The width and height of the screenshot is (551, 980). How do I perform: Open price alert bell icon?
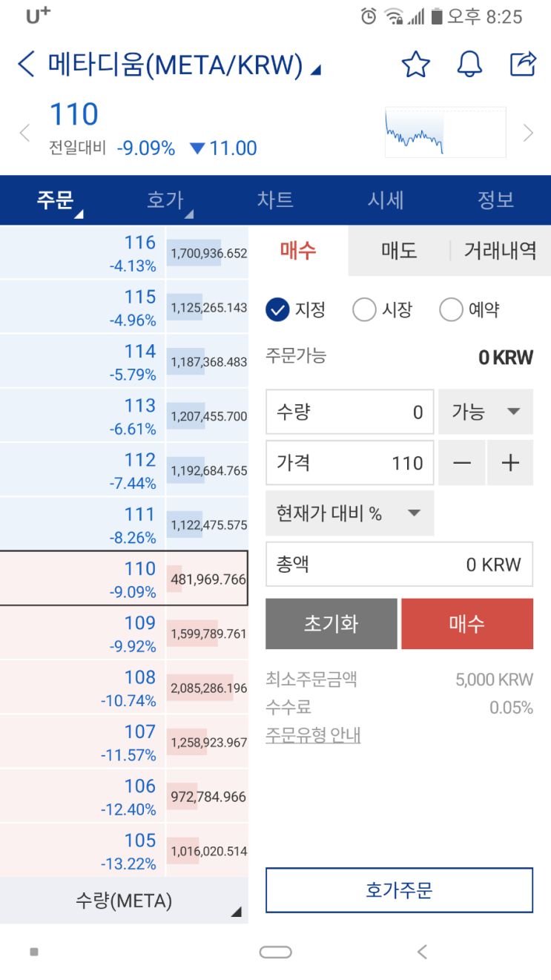point(469,65)
